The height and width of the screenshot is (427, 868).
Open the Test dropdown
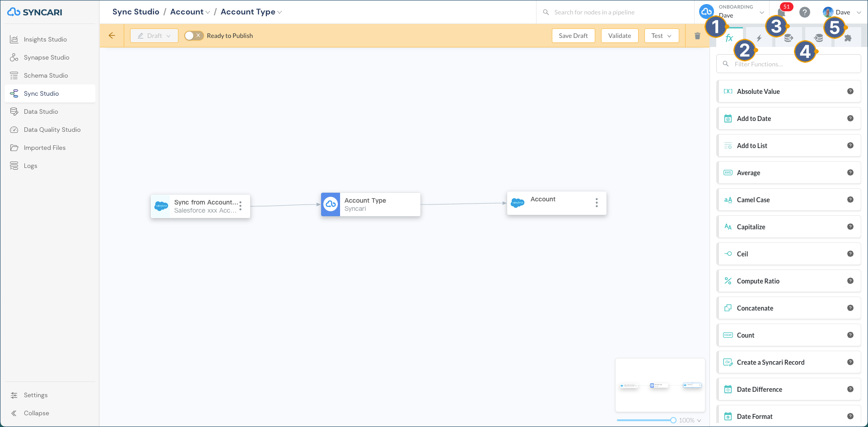(x=662, y=36)
